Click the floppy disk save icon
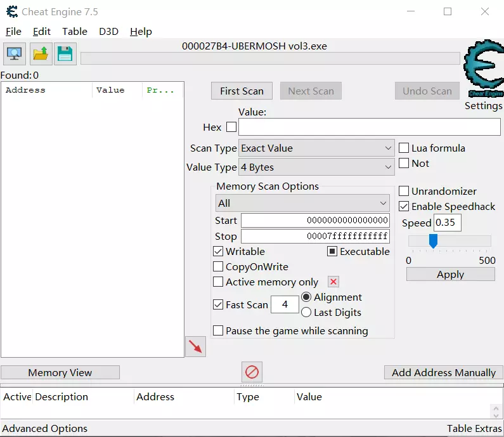The image size is (504, 437). [65, 54]
